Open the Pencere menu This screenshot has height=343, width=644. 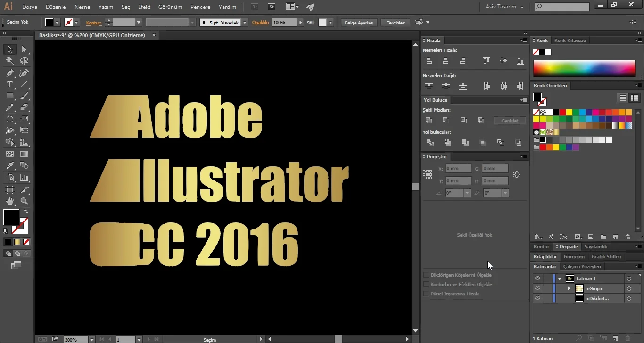tap(200, 7)
